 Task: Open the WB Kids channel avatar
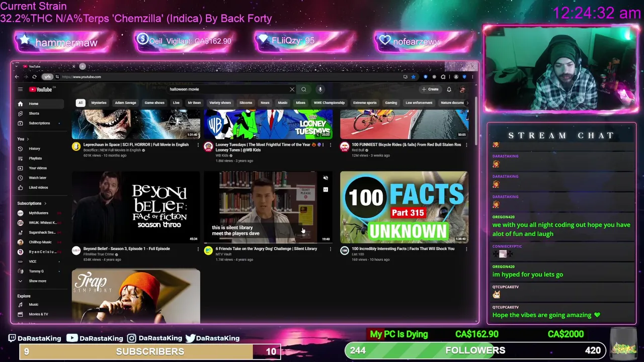[208, 147]
